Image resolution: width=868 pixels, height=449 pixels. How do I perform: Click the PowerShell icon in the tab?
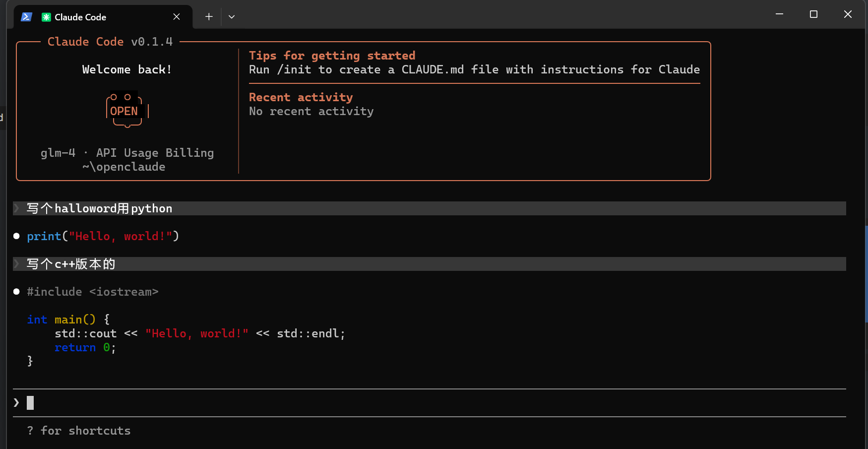[26, 17]
